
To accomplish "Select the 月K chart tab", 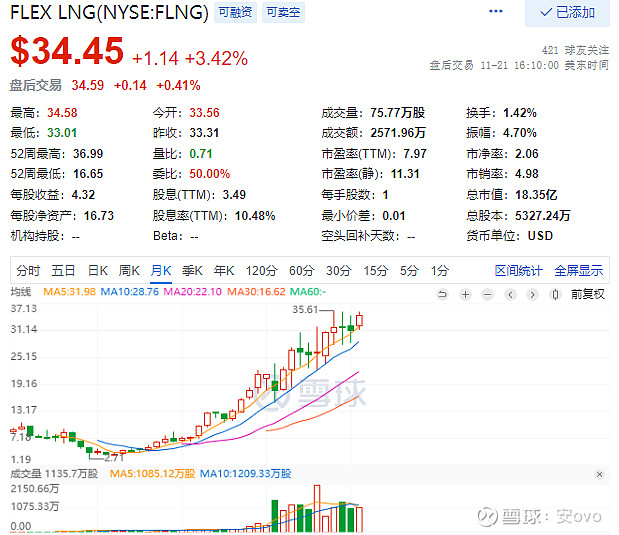I will click(x=161, y=271).
